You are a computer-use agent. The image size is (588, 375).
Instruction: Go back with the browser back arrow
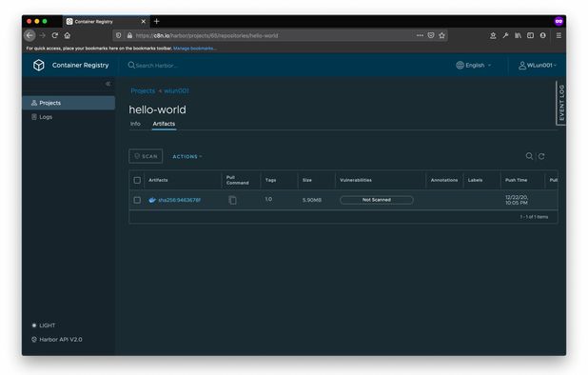30,35
